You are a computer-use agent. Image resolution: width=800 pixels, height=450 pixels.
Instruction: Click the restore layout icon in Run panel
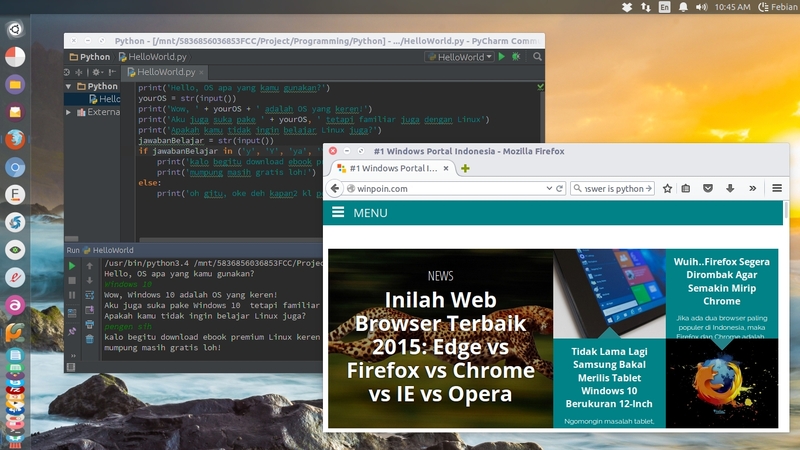coord(72,313)
